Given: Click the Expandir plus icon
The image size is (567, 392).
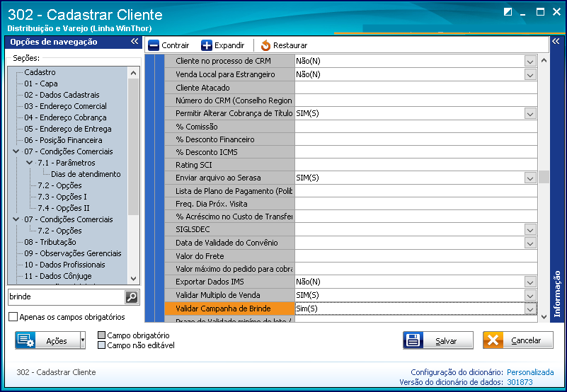Looking at the screenshot, I should [207, 45].
